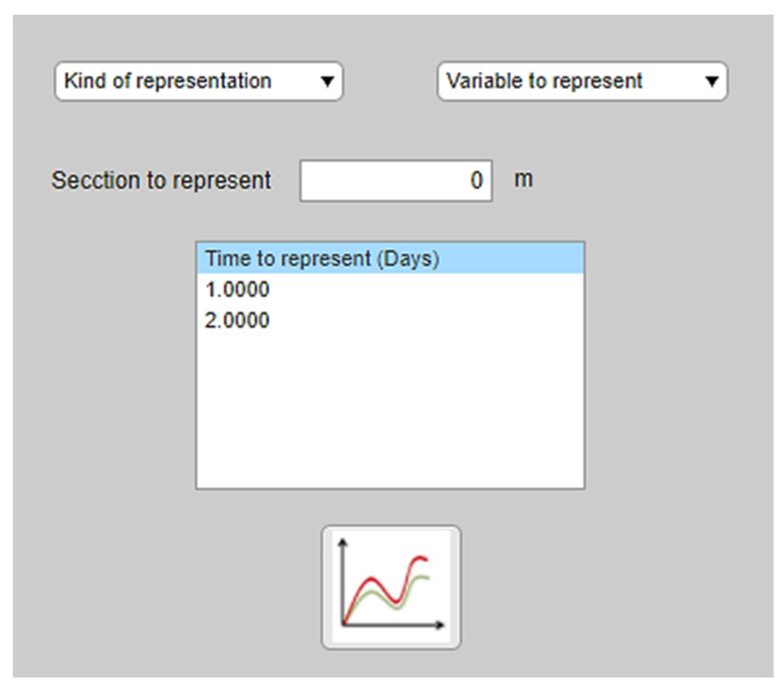Click the arrow on Kind of representation
784x690 pixels.
(327, 82)
